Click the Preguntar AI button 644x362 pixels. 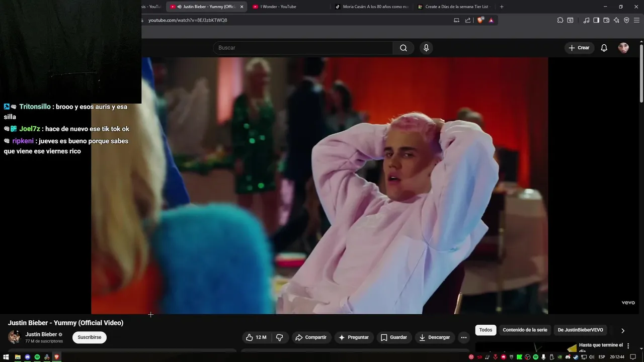tap(354, 337)
